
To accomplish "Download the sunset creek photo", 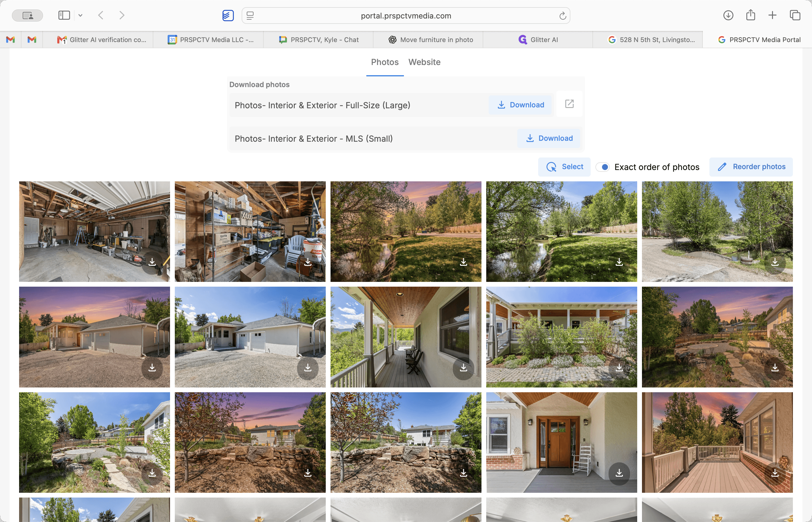I will tap(464, 262).
